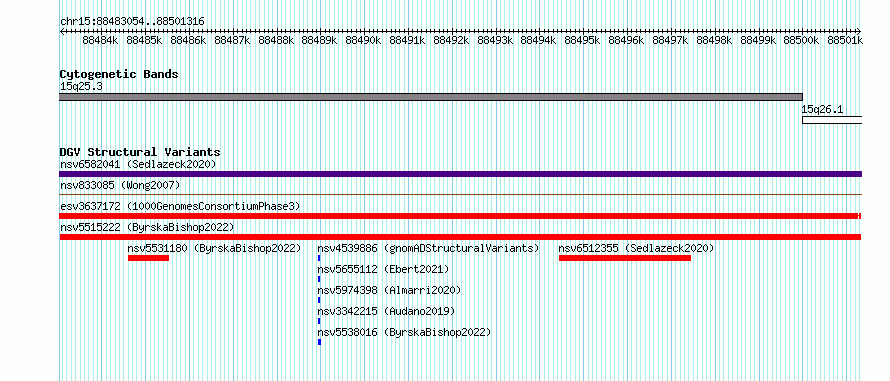Click the 88486k ruler tick label
Screen dimensions: 890x381
188,40
